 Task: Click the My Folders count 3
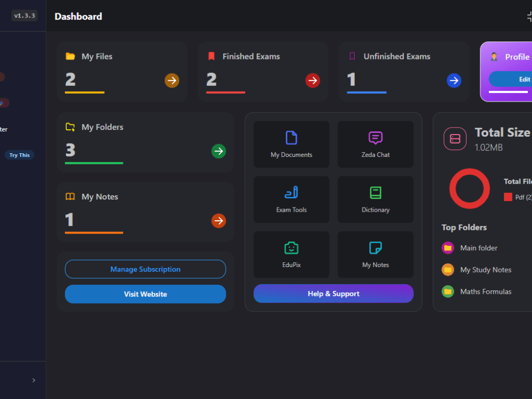(71, 150)
